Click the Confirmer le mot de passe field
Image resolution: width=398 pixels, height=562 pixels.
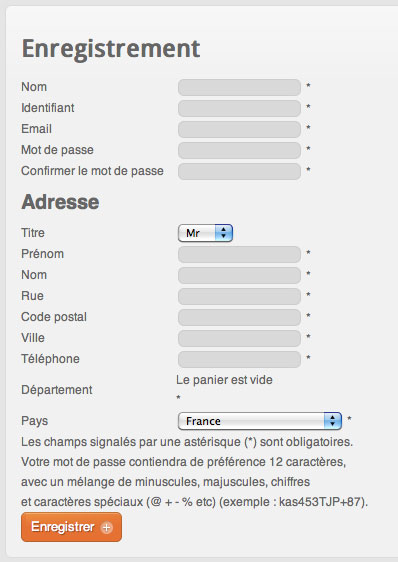point(239,171)
